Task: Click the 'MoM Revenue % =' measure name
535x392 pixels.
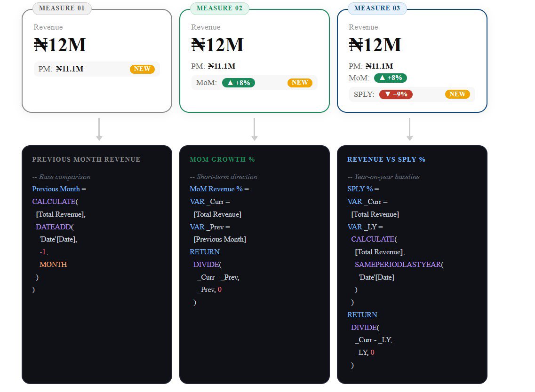Action: pyautogui.click(x=219, y=189)
